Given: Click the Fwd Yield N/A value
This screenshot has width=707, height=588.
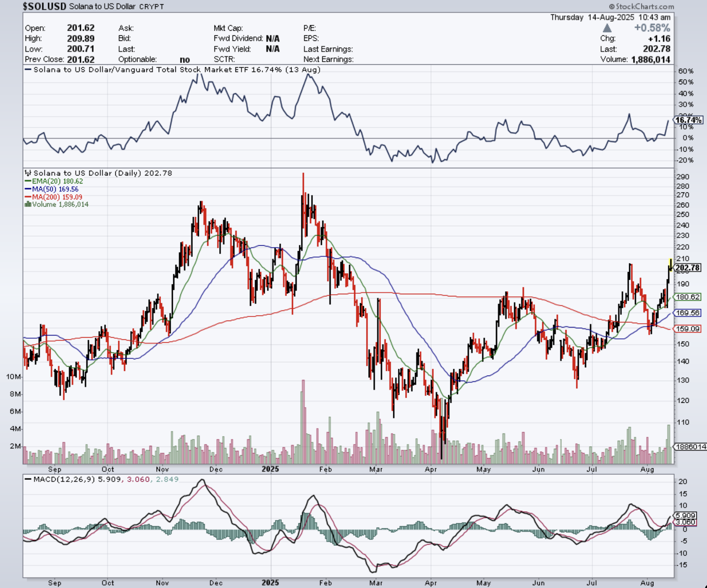Looking at the screenshot, I should coord(273,49).
